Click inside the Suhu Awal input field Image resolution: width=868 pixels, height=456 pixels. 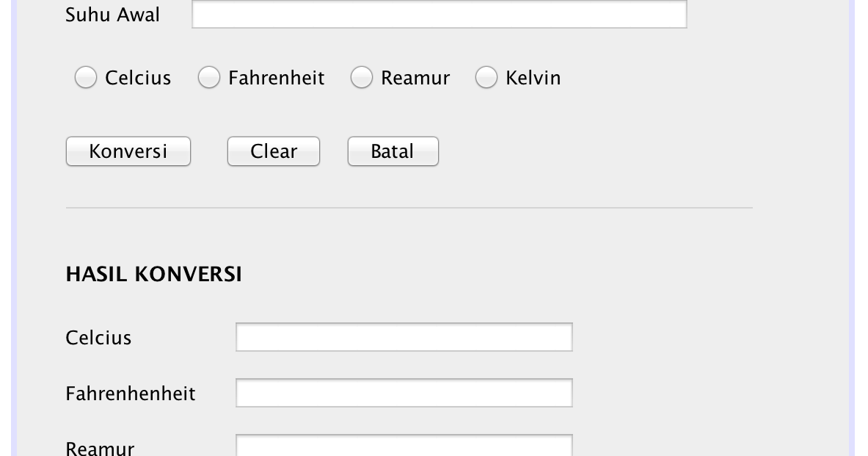(438, 13)
